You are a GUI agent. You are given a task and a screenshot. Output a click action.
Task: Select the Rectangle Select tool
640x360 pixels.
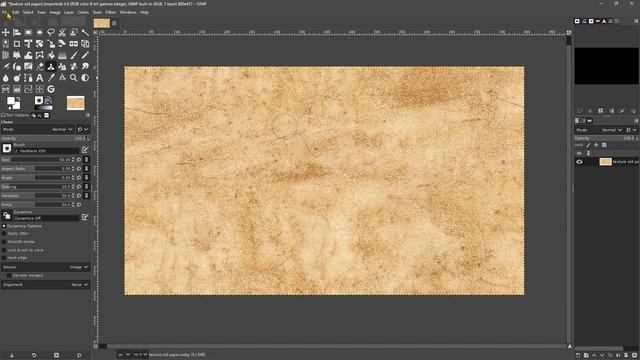click(x=28, y=32)
